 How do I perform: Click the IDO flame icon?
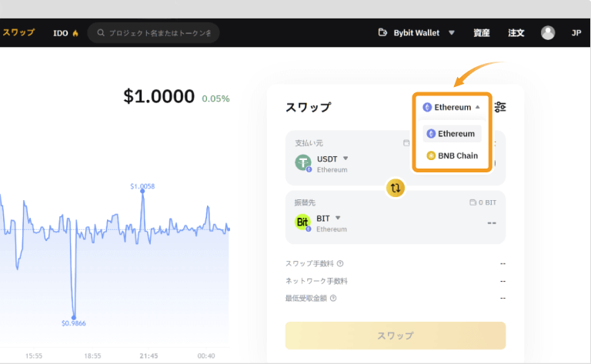(75, 33)
